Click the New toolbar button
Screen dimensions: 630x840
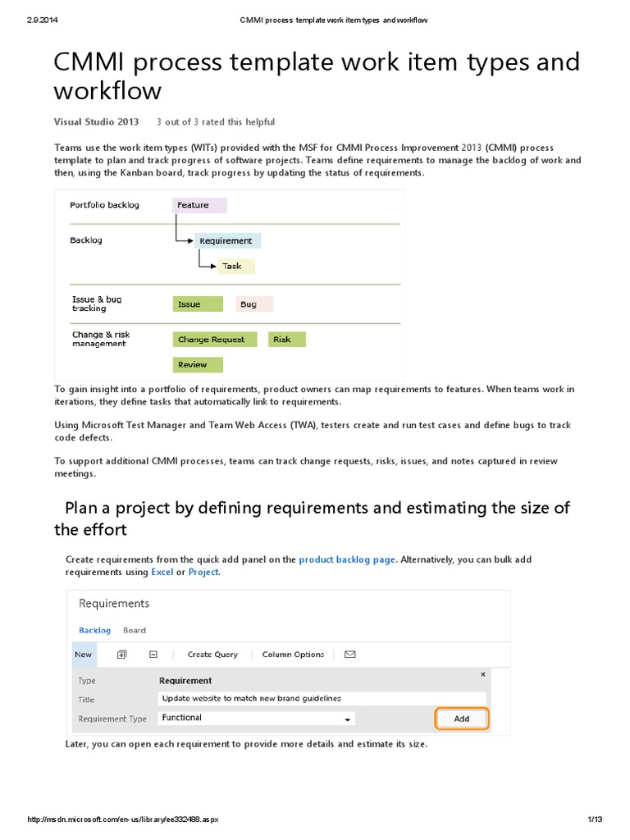click(x=84, y=655)
